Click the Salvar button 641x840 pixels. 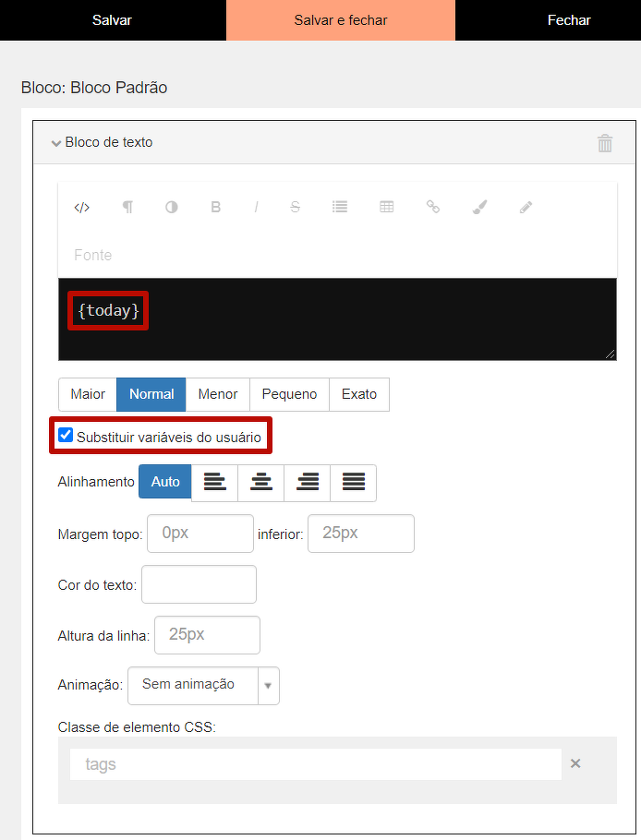tap(112, 20)
